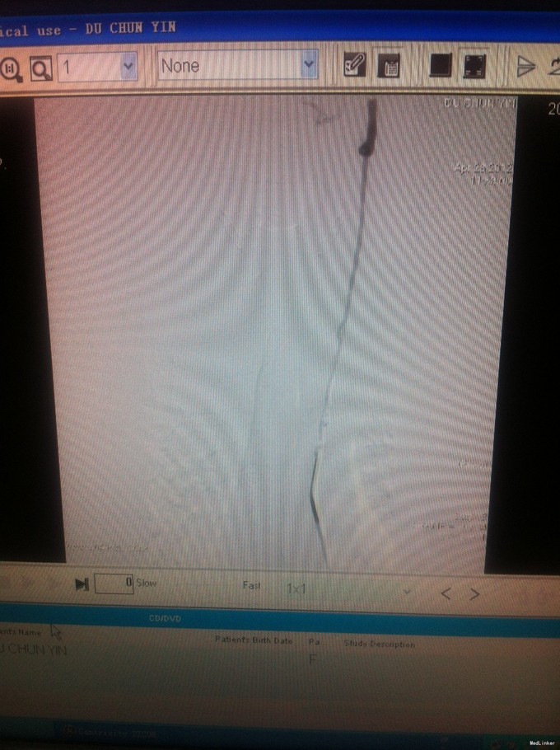Click the 1:1 zoom reset icon

pyautogui.click(x=10, y=67)
